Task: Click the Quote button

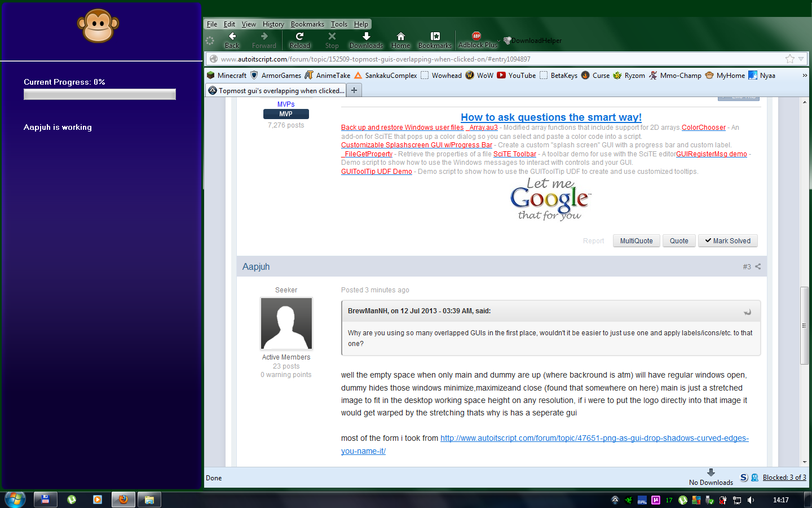Action: click(x=679, y=241)
